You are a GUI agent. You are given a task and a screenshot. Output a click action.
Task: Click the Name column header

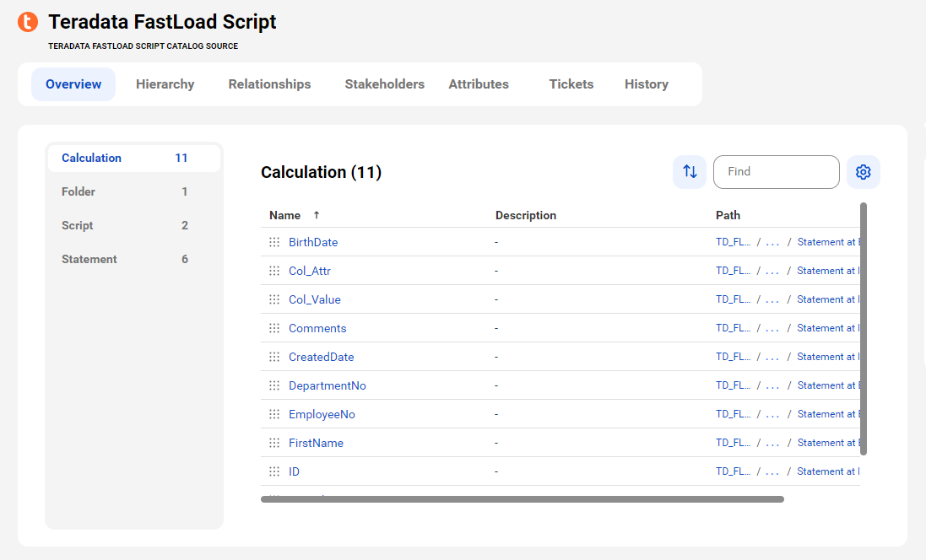(x=284, y=215)
